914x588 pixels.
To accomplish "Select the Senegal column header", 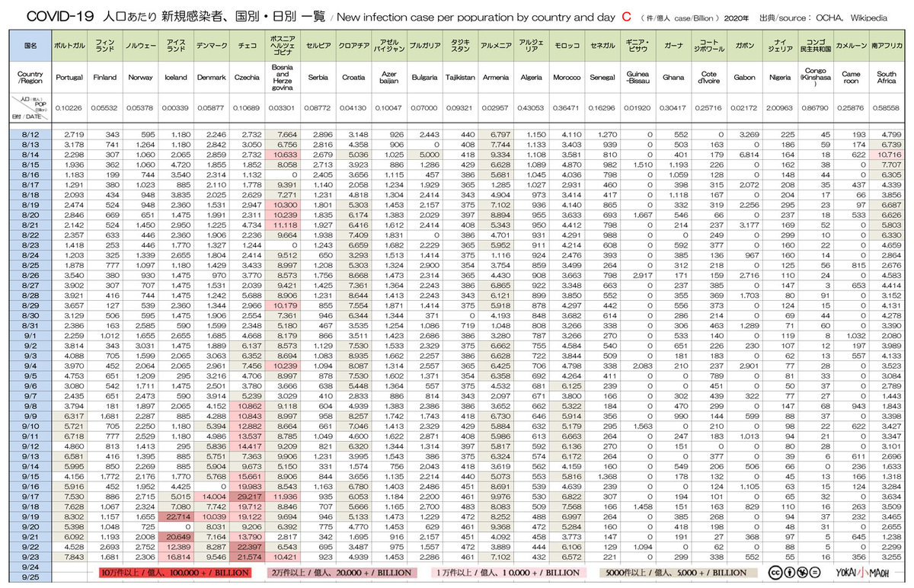I will [x=602, y=77].
